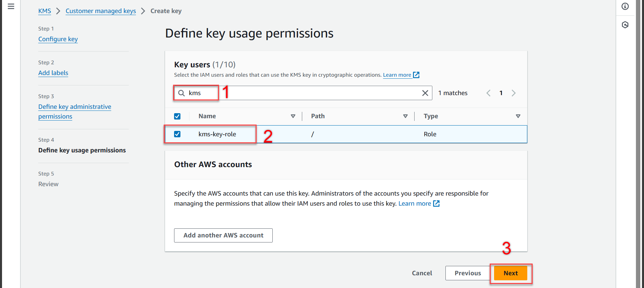Open the hexagon settings icon on right rail
The height and width of the screenshot is (288, 644).
click(625, 25)
